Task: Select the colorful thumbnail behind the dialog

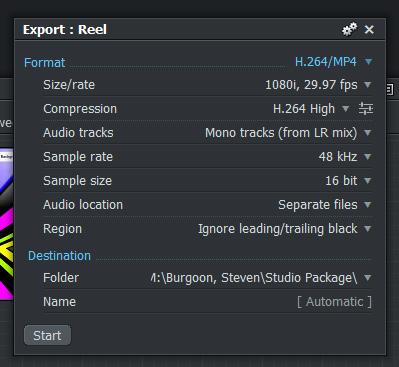Action: (7, 224)
